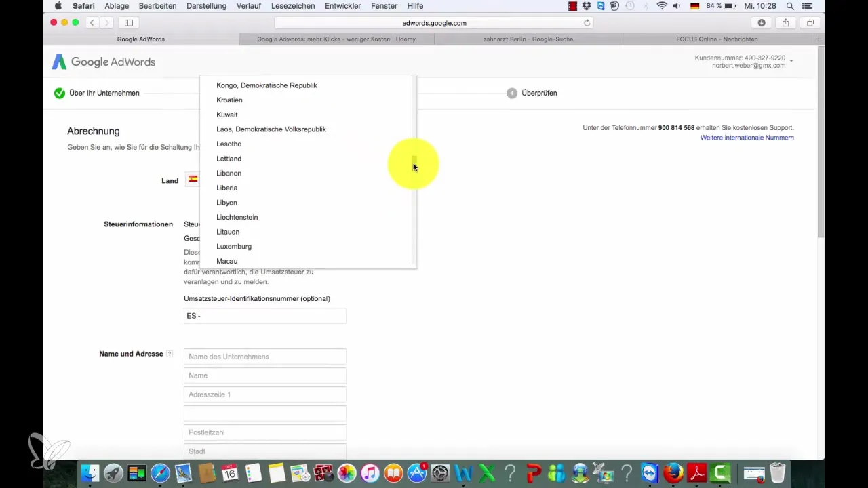
Task: Open System Preferences from the Dock
Action: (440, 472)
